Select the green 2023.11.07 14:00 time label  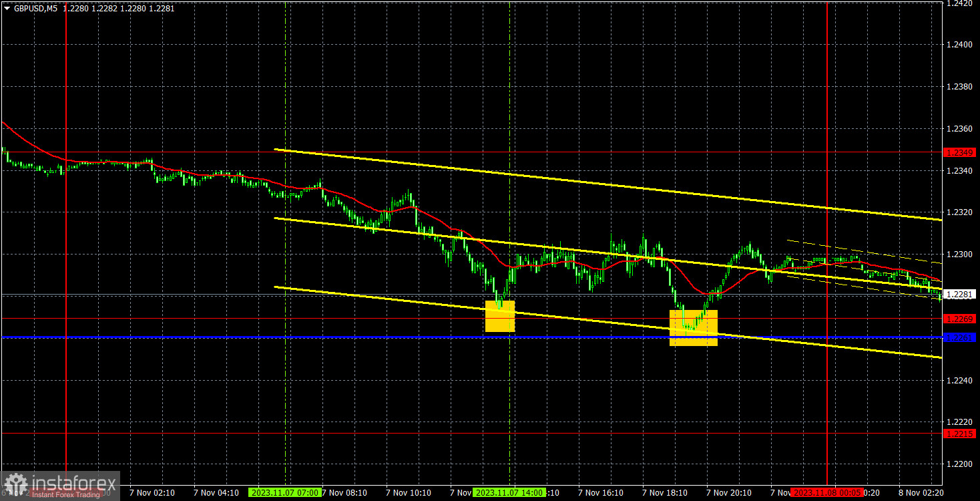point(509,492)
